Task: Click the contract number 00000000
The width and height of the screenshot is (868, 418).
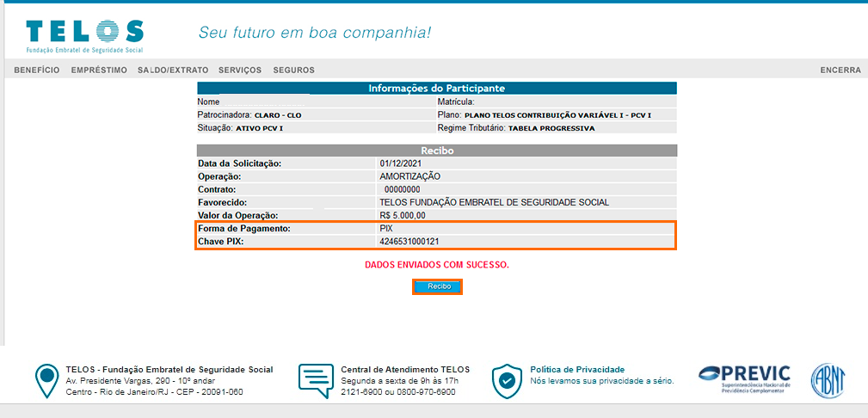Action: pos(403,189)
